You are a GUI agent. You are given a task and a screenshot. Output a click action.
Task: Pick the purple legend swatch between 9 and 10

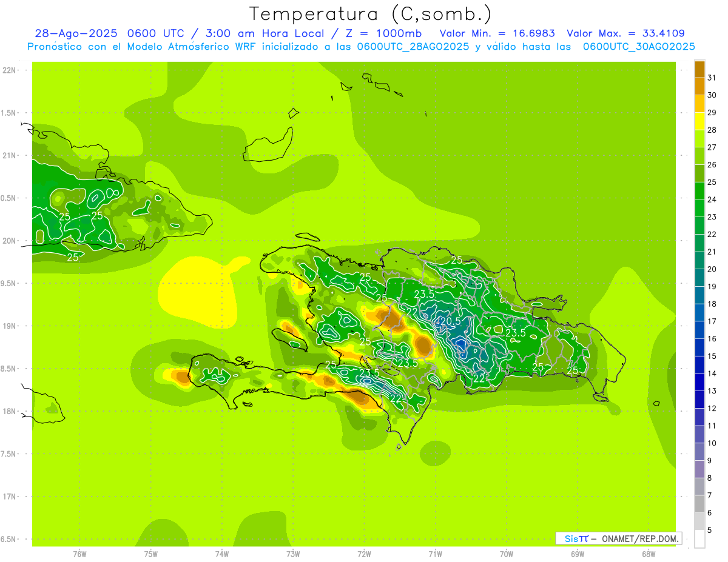(699, 452)
